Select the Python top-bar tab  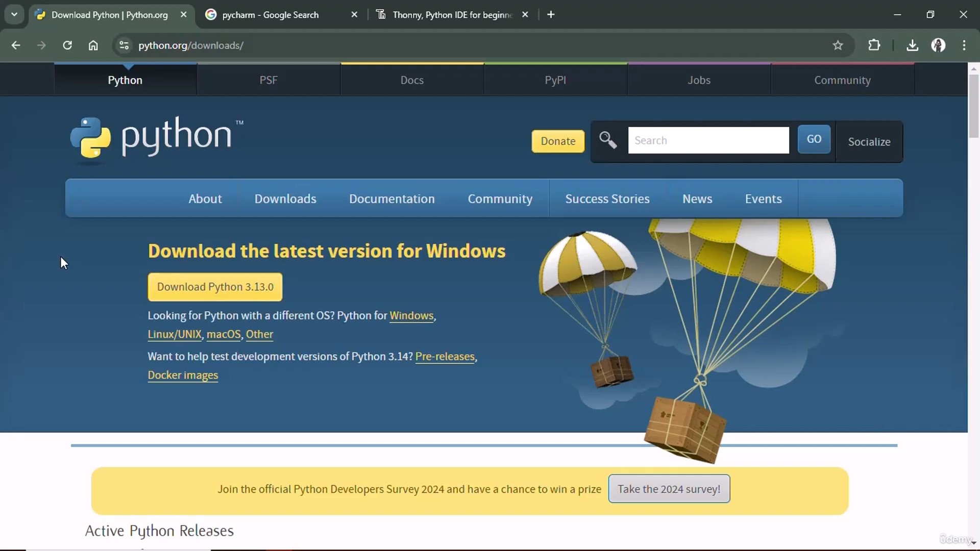[125, 80]
